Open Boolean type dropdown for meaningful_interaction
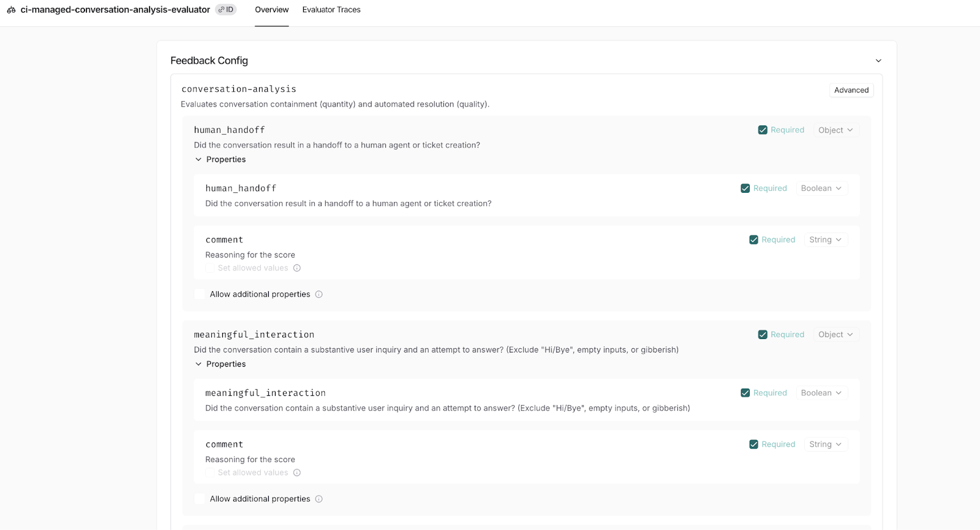Screen dimensions: 980x530 tap(821, 393)
